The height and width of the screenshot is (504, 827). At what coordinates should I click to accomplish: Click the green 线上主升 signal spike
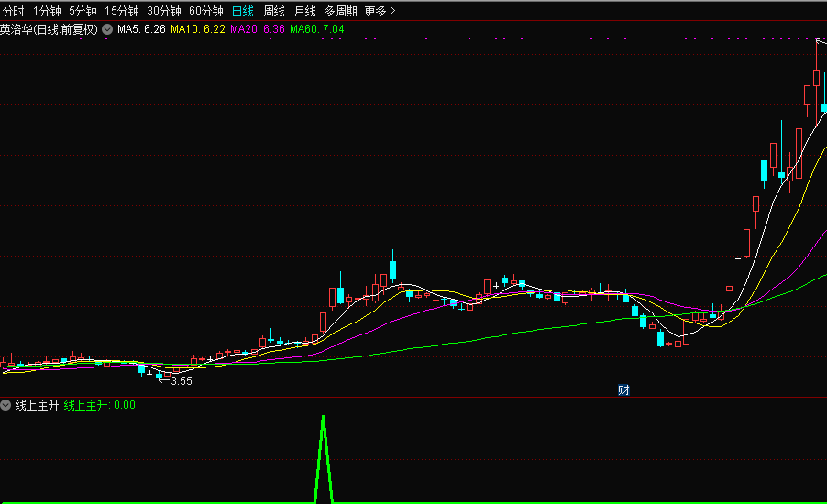(323, 458)
